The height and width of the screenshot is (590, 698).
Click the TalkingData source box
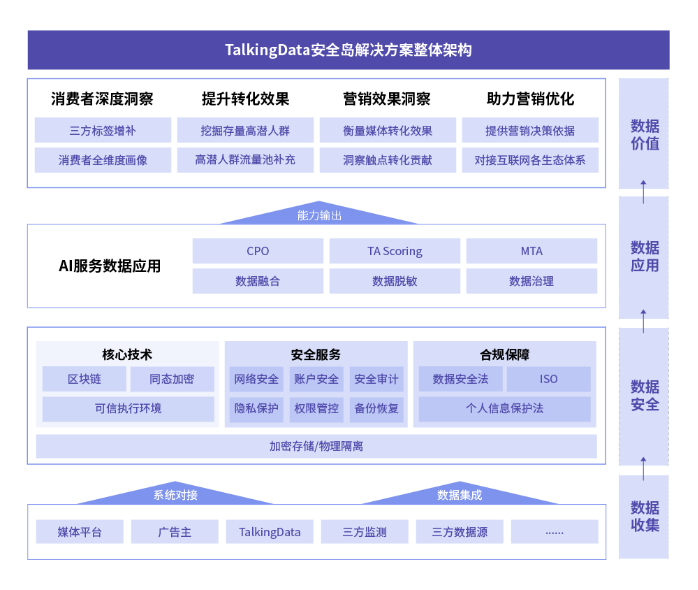coord(270,532)
